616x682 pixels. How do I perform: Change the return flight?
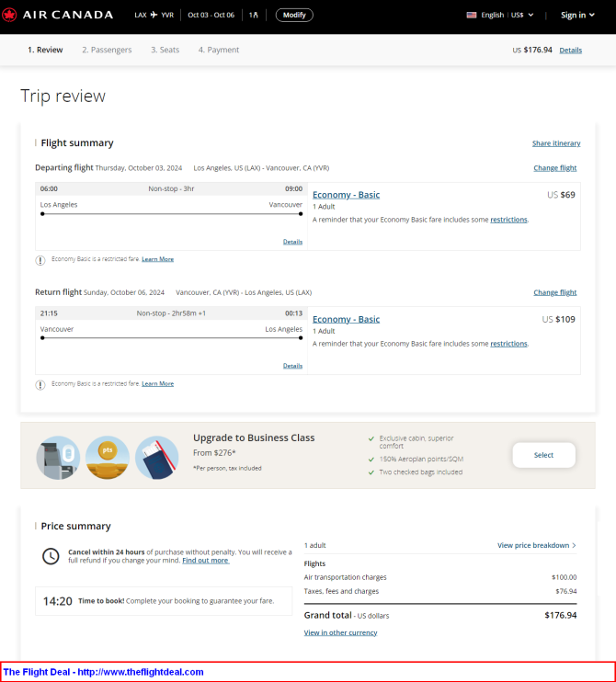pyautogui.click(x=554, y=292)
